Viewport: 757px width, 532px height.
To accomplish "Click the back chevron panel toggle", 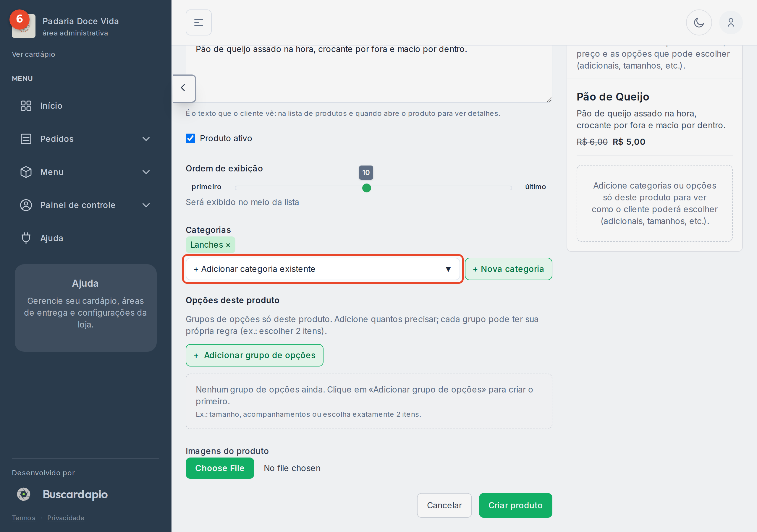I will (x=184, y=88).
